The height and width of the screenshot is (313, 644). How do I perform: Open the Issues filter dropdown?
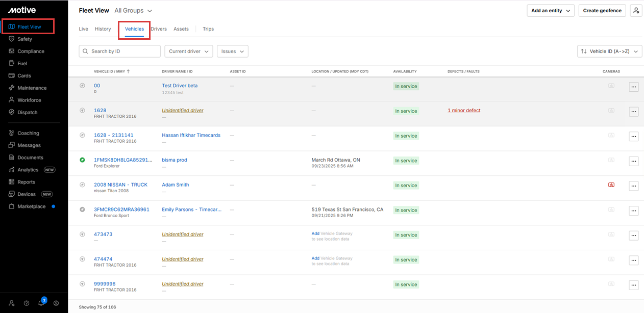[232, 51]
